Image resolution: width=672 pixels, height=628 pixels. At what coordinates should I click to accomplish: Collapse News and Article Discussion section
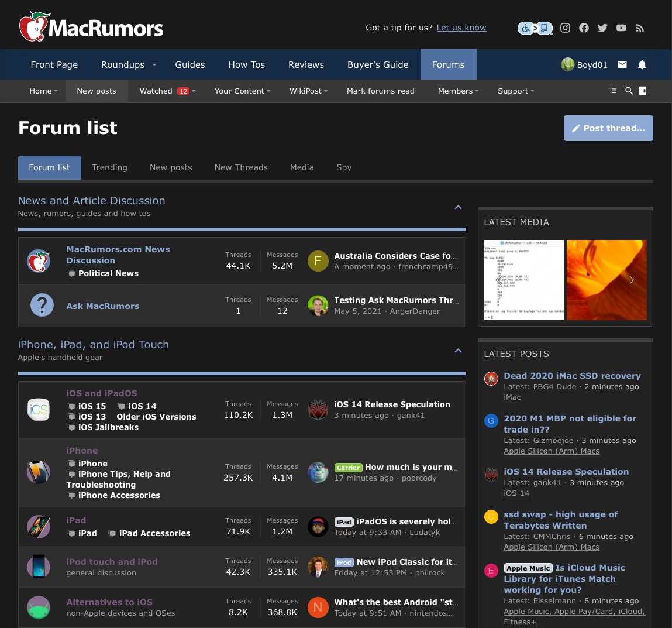tap(458, 207)
